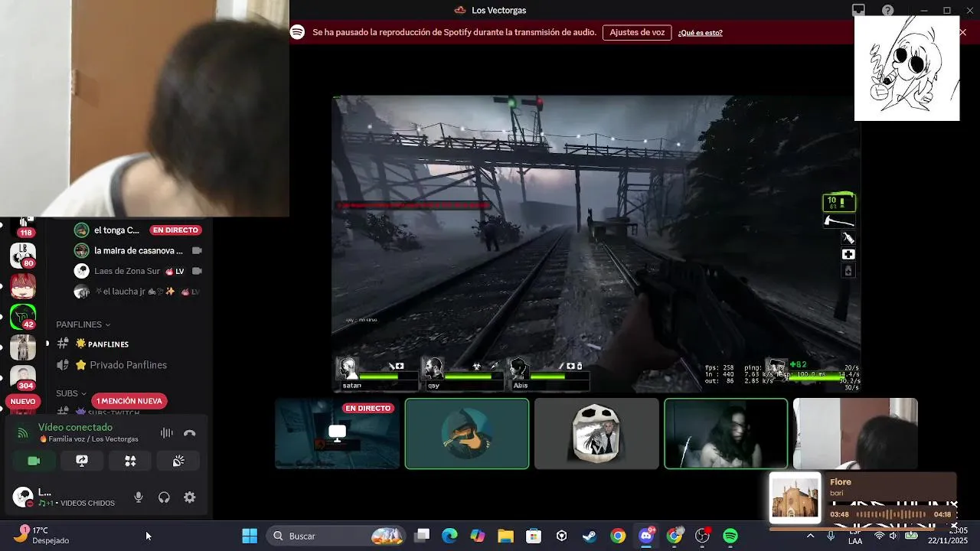Deafen audio with the headphones icon
The image size is (980, 551).
[164, 497]
